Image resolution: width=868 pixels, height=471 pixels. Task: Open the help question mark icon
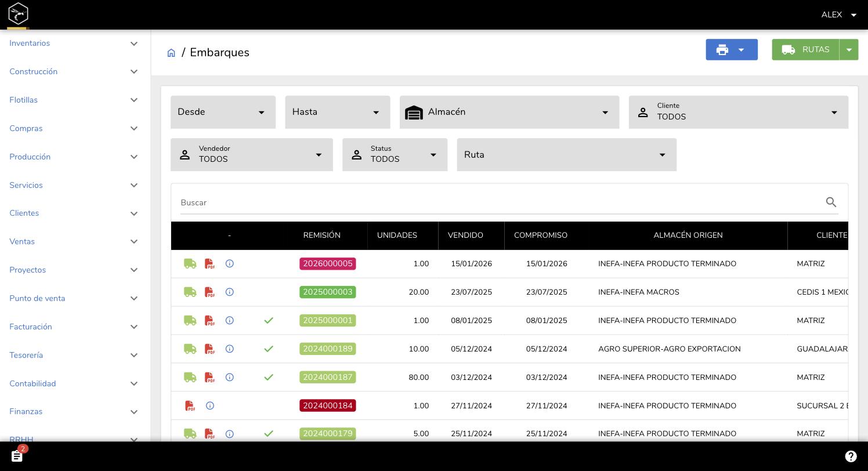pyautogui.click(x=851, y=456)
